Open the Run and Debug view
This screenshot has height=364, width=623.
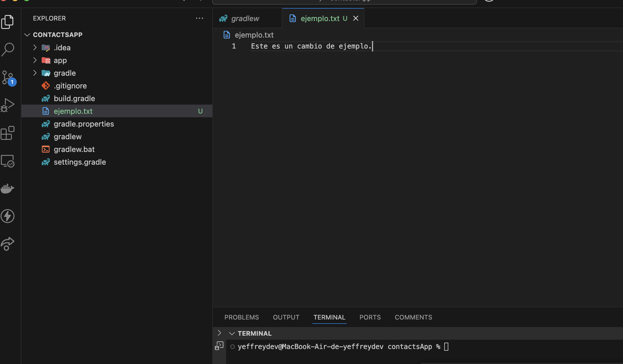click(8, 105)
